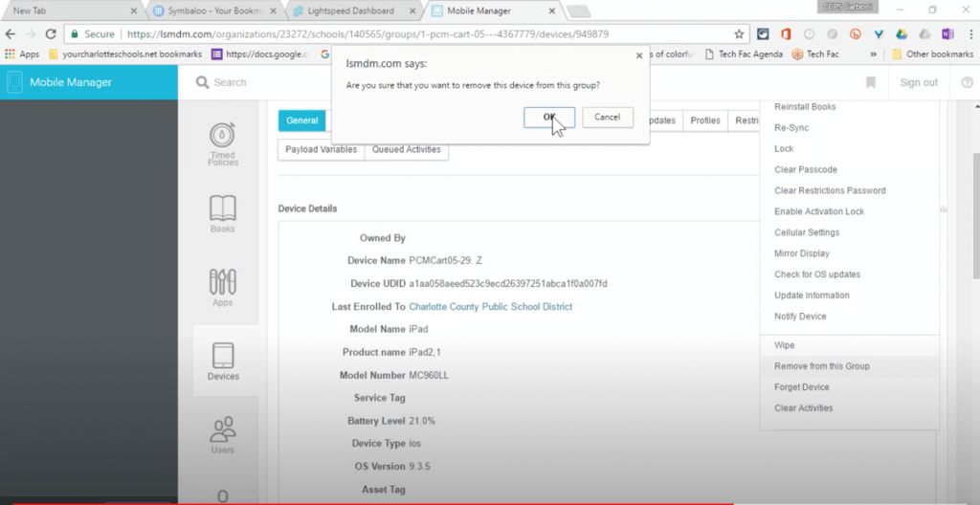Click the Mobile Manager logo icon
The height and width of the screenshot is (505, 980).
click(x=14, y=82)
